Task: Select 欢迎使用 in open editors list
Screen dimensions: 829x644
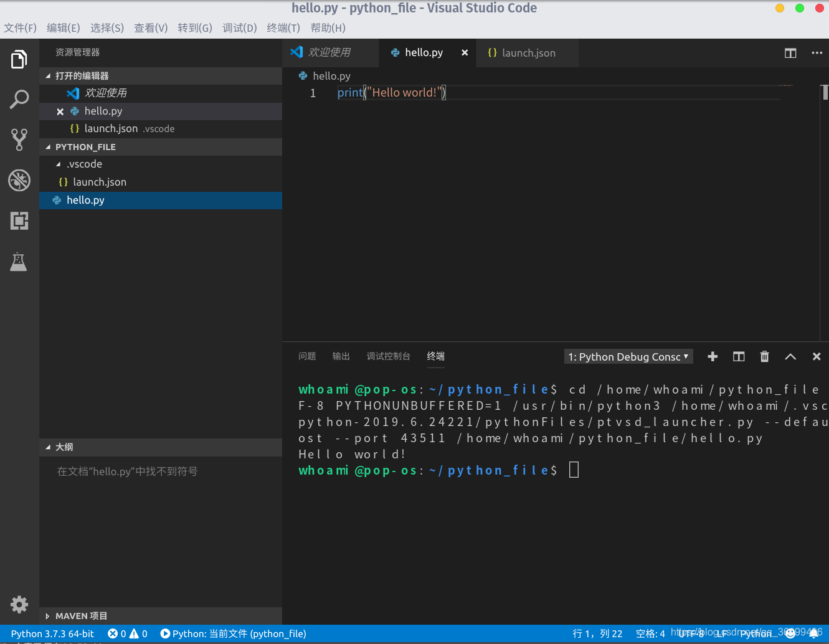Action: coord(161,93)
